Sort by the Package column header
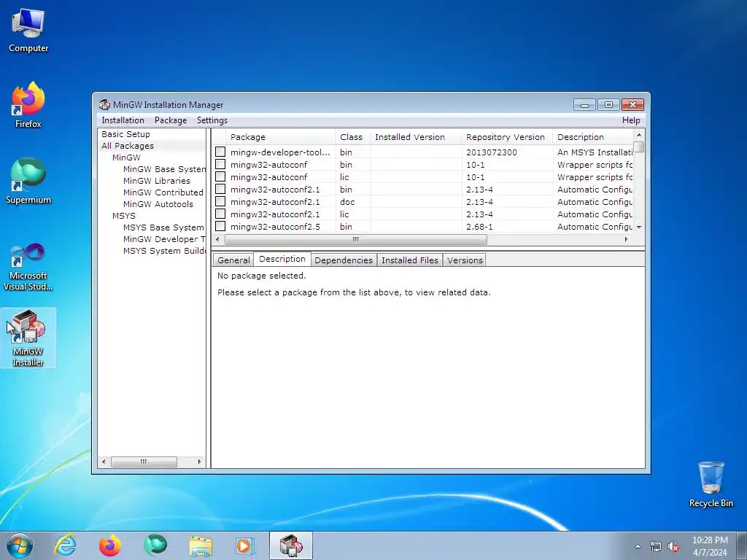The height and width of the screenshot is (560, 747). tap(281, 136)
